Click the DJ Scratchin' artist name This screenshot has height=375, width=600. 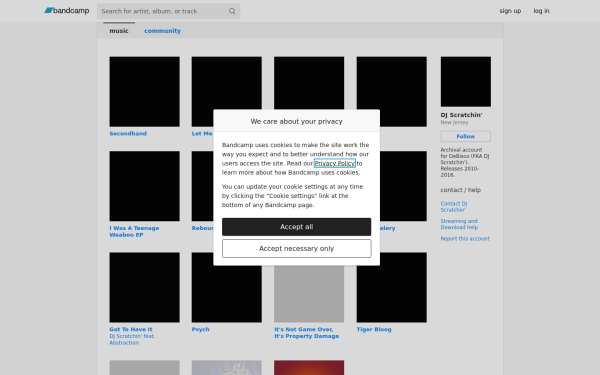pyautogui.click(x=461, y=115)
